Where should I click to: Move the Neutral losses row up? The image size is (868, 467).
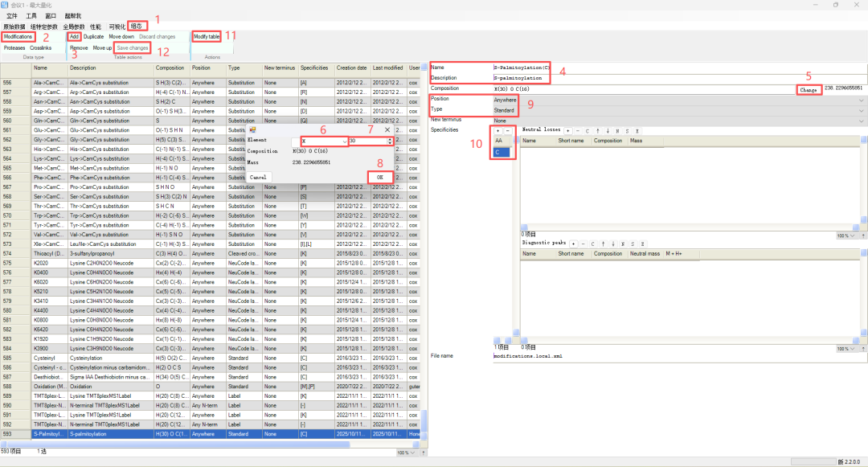[x=598, y=131]
